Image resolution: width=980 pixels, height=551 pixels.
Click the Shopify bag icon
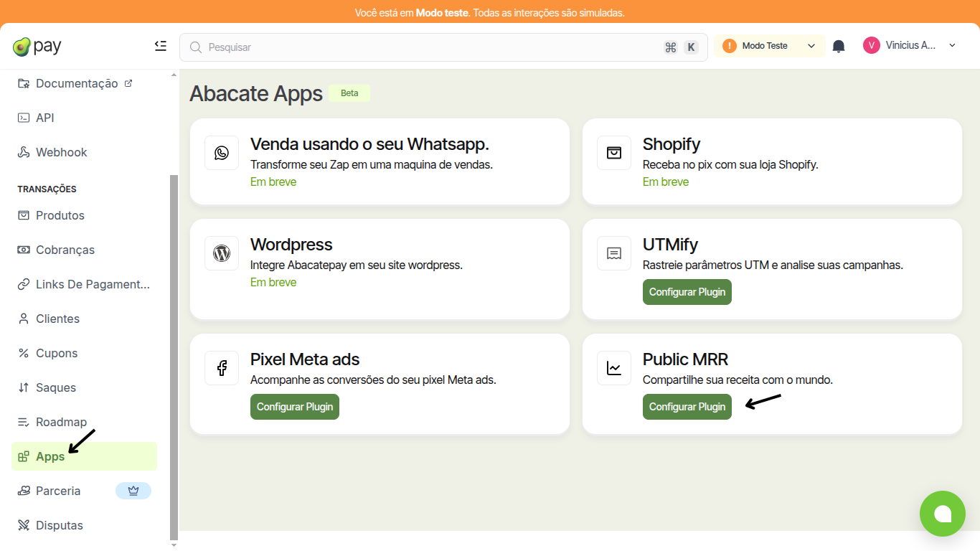coord(614,152)
